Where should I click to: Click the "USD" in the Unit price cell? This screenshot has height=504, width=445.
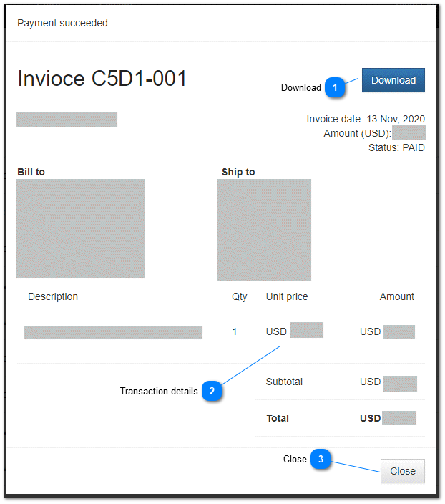(276, 331)
